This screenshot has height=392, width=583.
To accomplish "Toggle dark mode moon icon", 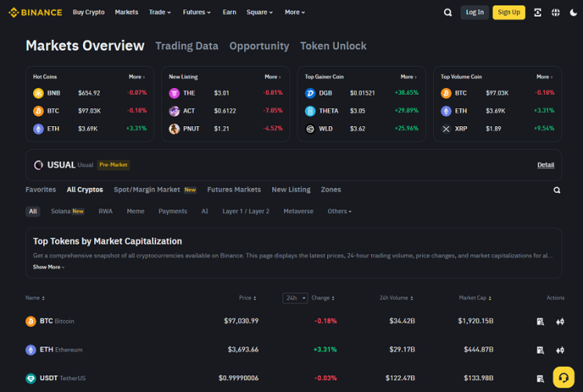I will click(x=574, y=13).
